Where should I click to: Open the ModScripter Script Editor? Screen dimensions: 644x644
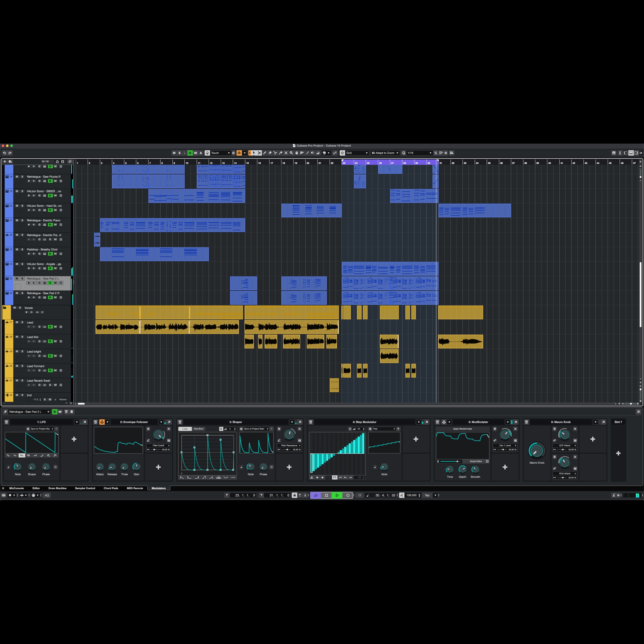click(x=476, y=461)
